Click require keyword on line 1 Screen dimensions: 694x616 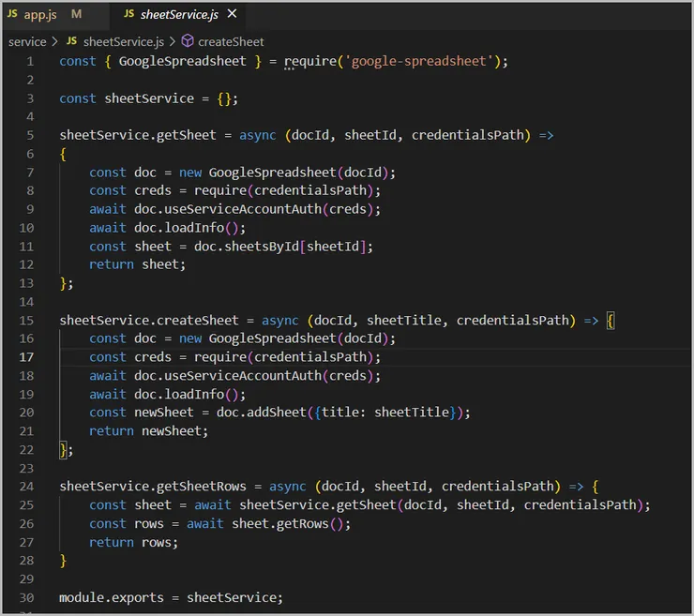(x=310, y=61)
